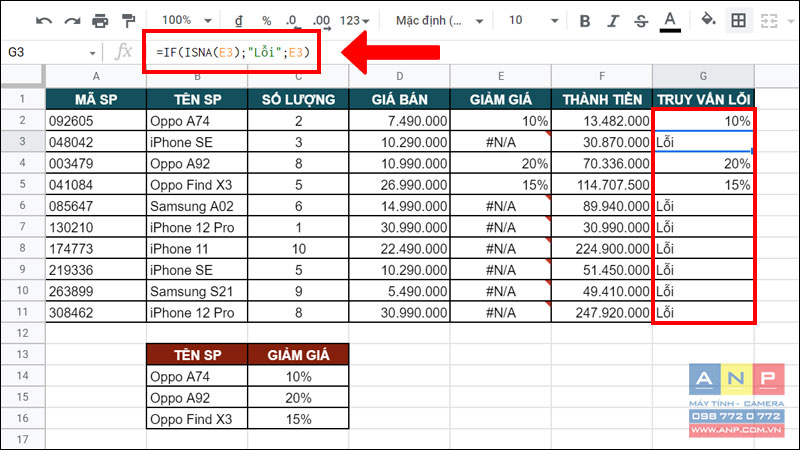The width and height of the screenshot is (800, 450).
Task: Open the Merge cells dropdown arrow
Action: (x=790, y=21)
